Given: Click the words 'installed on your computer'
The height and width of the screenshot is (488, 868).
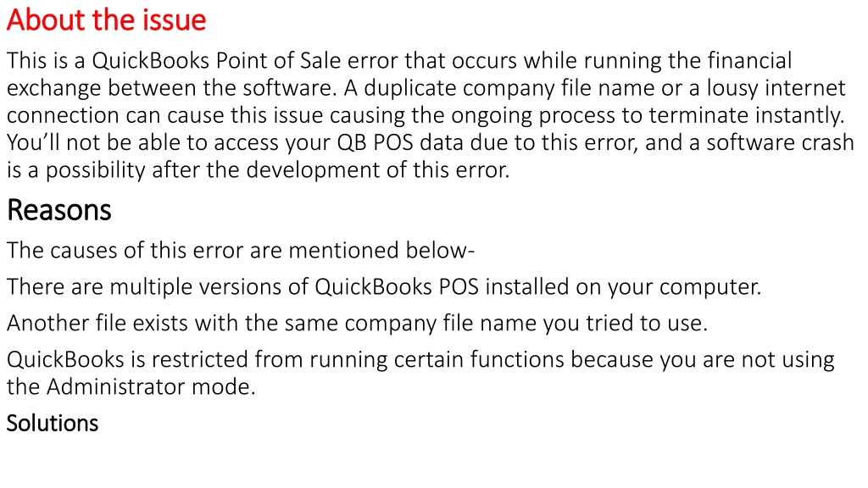Looking at the screenshot, I should [x=623, y=286].
